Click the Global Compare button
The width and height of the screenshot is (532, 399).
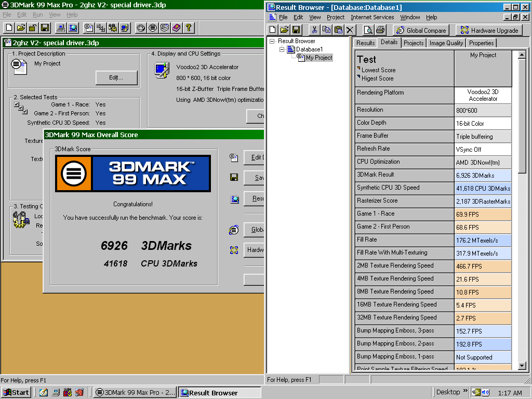421,30
